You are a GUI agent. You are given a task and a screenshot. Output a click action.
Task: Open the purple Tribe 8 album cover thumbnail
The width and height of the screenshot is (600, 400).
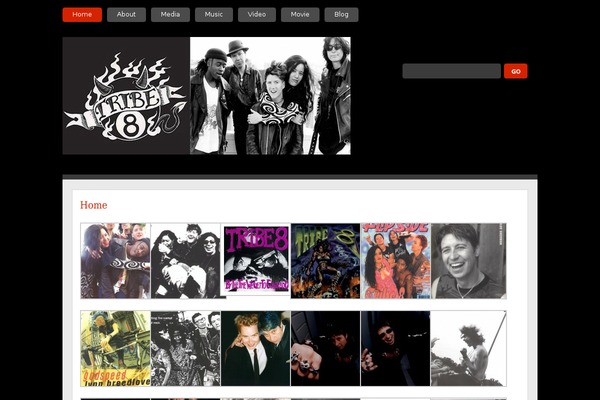coord(256,260)
